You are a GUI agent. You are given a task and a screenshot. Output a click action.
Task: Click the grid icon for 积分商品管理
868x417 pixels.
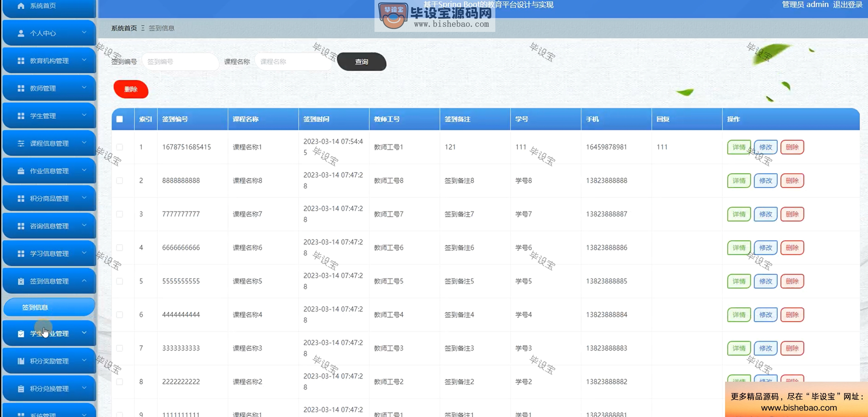21,198
